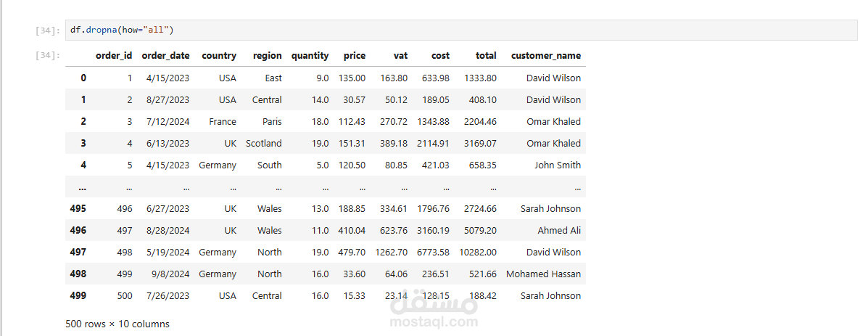This screenshot has height=336, width=868.
Task: Click the total column header
Action: (x=486, y=55)
